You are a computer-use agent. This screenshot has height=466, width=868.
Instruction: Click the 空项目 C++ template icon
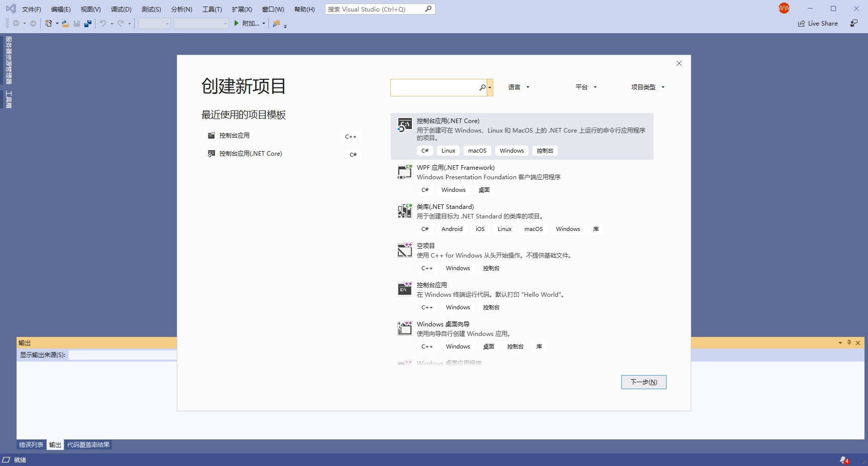point(405,250)
